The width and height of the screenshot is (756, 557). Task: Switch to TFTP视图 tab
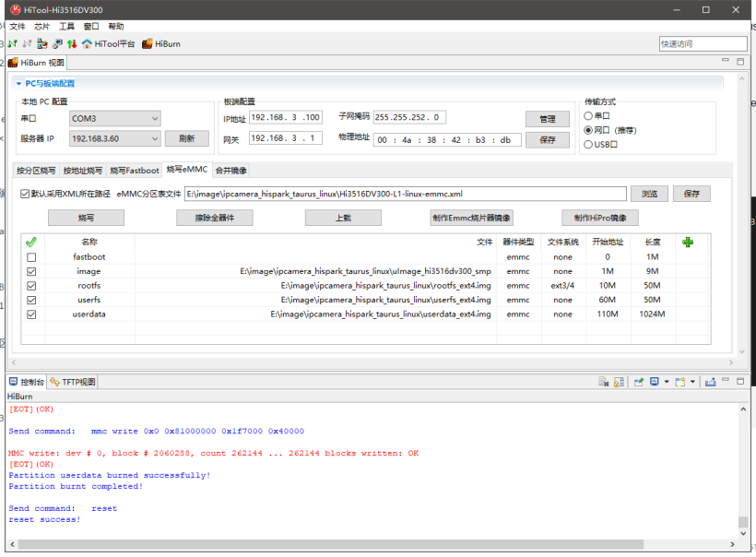[73, 382]
